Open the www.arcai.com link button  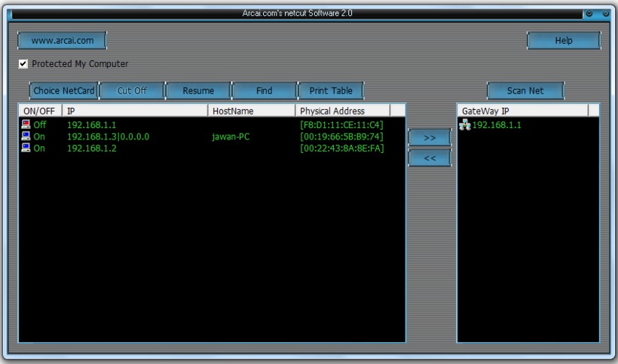(x=63, y=41)
